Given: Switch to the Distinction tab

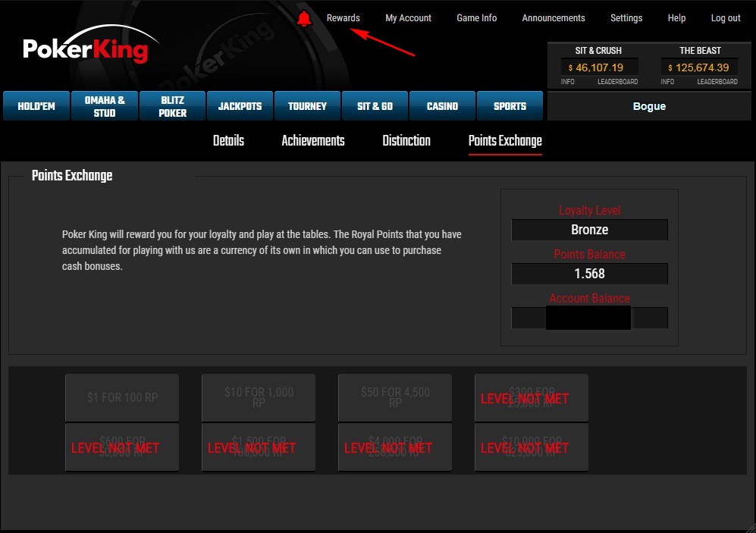Looking at the screenshot, I should (x=406, y=140).
